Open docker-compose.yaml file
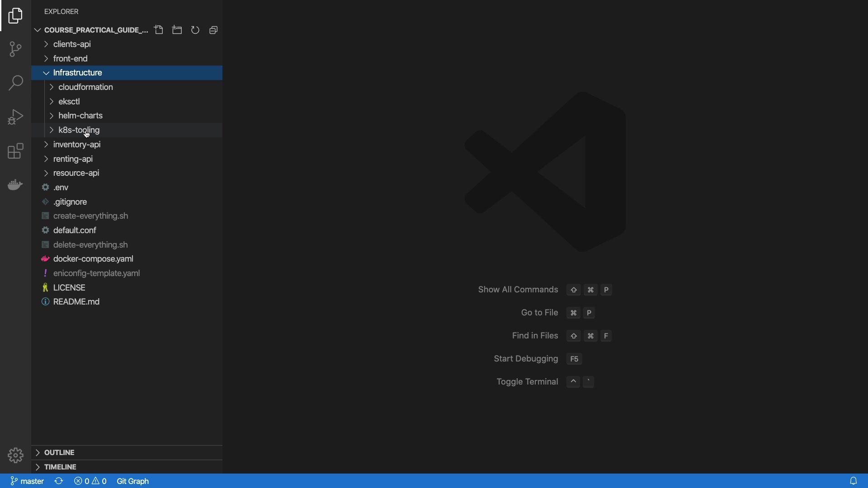The image size is (868, 488). pyautogui.click(x=93, y=259)
